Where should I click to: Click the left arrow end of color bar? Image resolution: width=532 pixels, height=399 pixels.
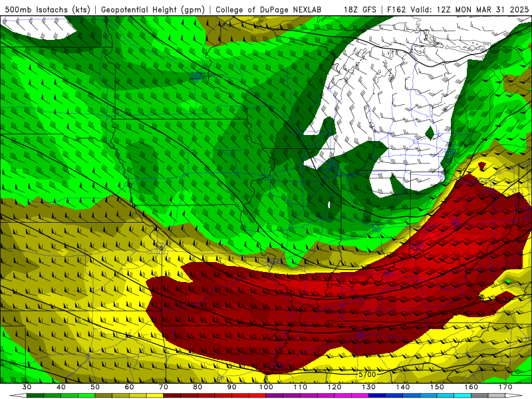click(18, 395)
